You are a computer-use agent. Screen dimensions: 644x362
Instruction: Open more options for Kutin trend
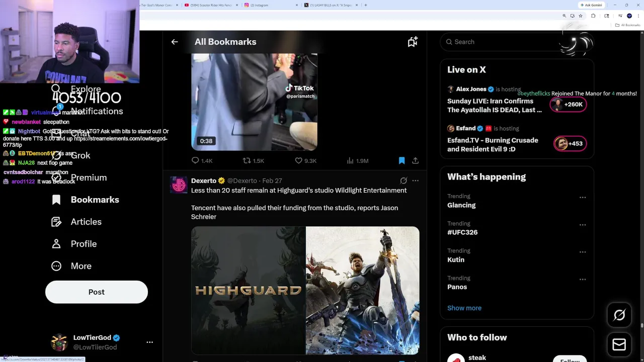[583, 252]
